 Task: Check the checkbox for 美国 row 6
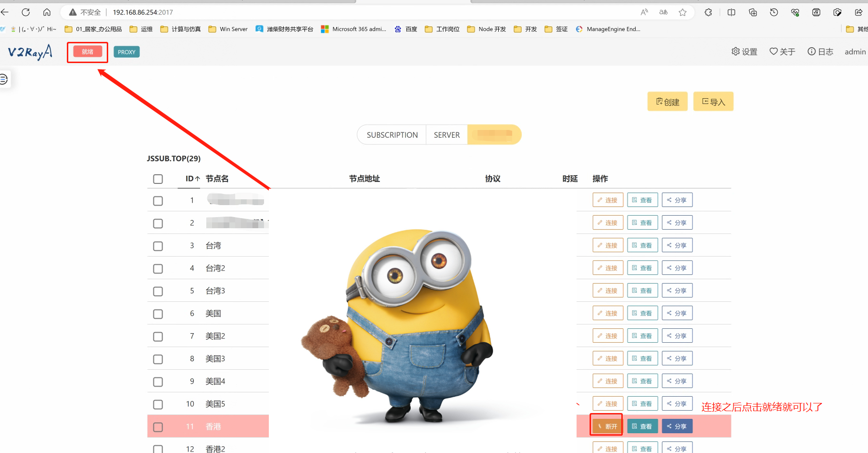(158, 314)
